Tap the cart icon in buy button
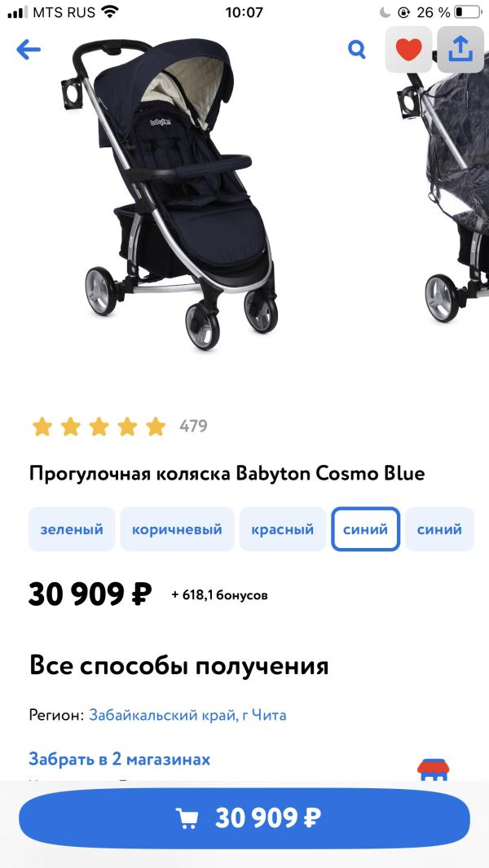Viewport: 489px width, 868px height. click(187, 818)
